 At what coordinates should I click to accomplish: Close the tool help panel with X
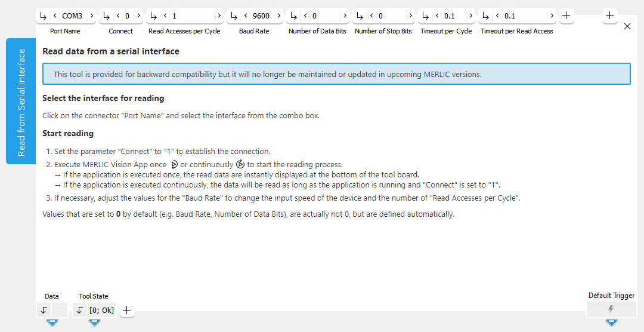click(x=627, y=26)
